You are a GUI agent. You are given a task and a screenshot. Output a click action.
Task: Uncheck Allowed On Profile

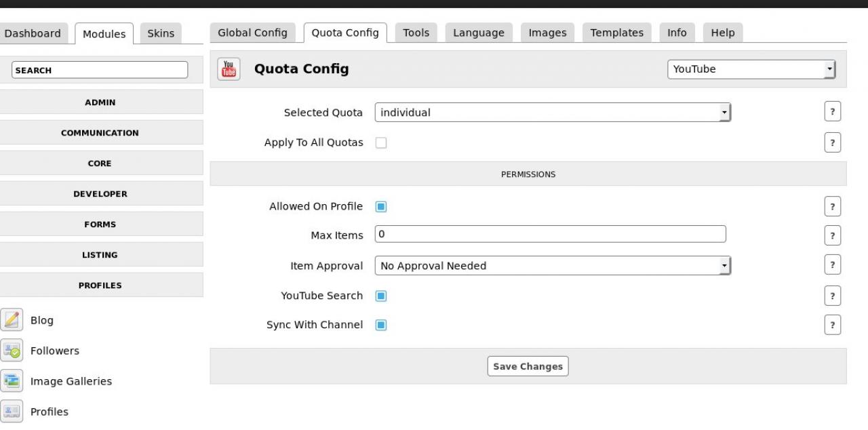point(381,207)
